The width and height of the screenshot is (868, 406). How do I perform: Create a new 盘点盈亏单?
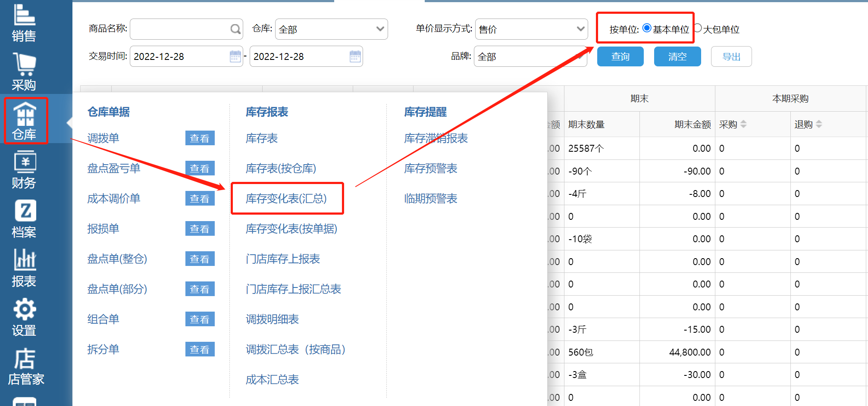click(114, 169)
